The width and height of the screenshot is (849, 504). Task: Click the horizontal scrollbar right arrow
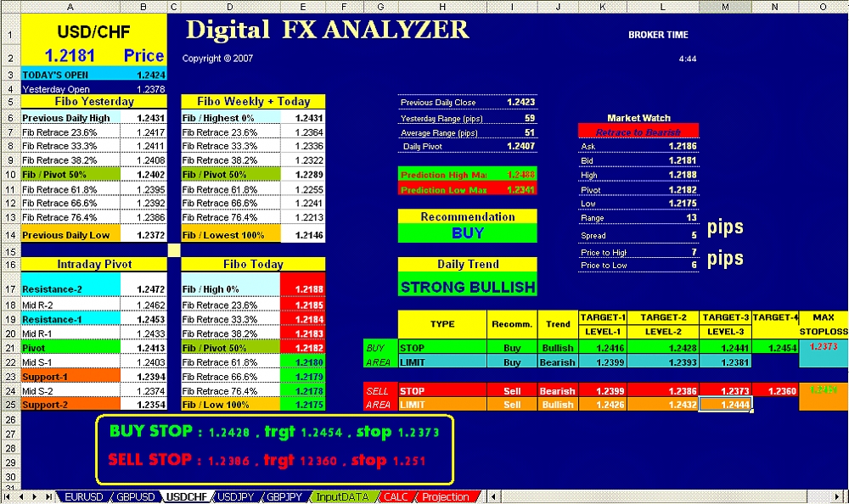point(838,496)
